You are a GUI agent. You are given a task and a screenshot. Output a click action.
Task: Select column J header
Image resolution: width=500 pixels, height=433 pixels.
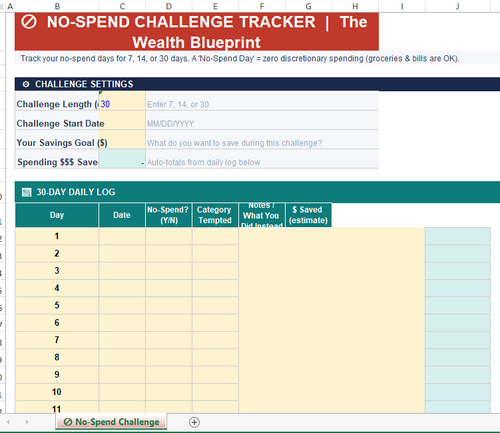tap(458, 6)
